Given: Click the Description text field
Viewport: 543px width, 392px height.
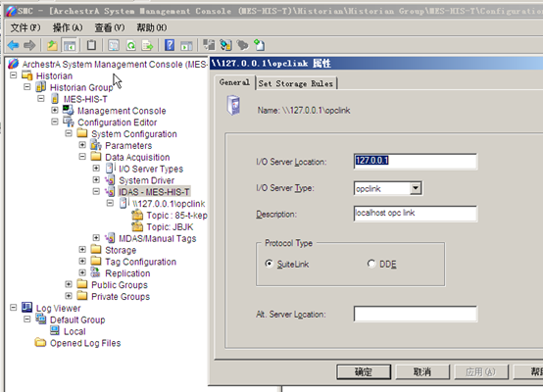Looking at the screenshot, I should click(x=416, y=214).
